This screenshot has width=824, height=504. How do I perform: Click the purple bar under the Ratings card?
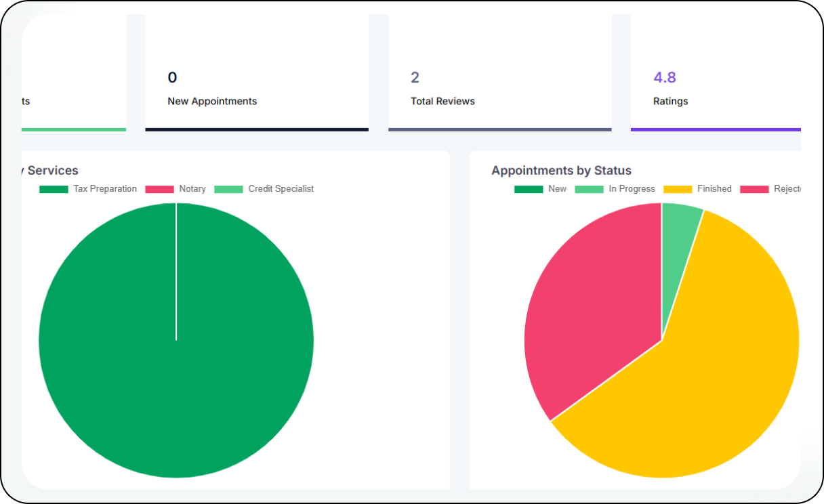[715, 129]
